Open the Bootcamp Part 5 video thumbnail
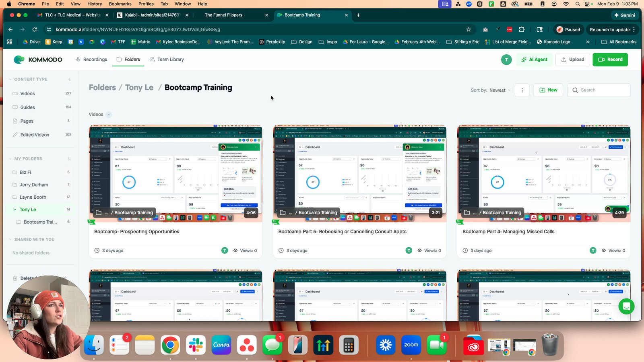 (359, 173)
